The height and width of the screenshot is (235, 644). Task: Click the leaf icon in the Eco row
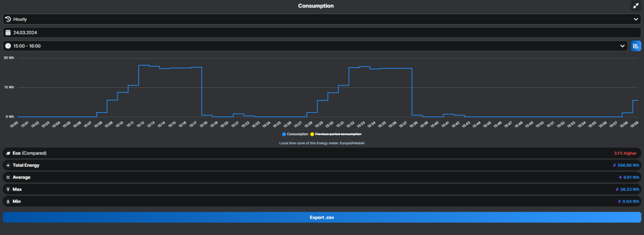click(8, 154)
